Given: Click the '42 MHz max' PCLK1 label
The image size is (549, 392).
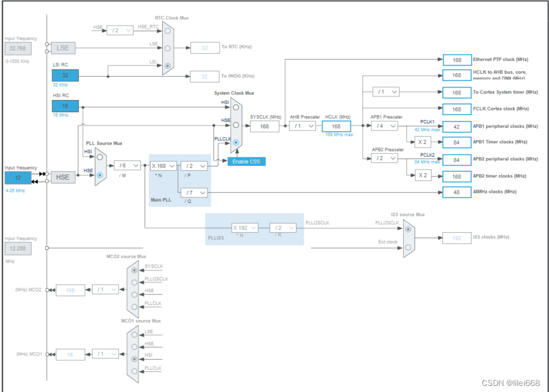Looking at the screenshot, I should (427, 130).
